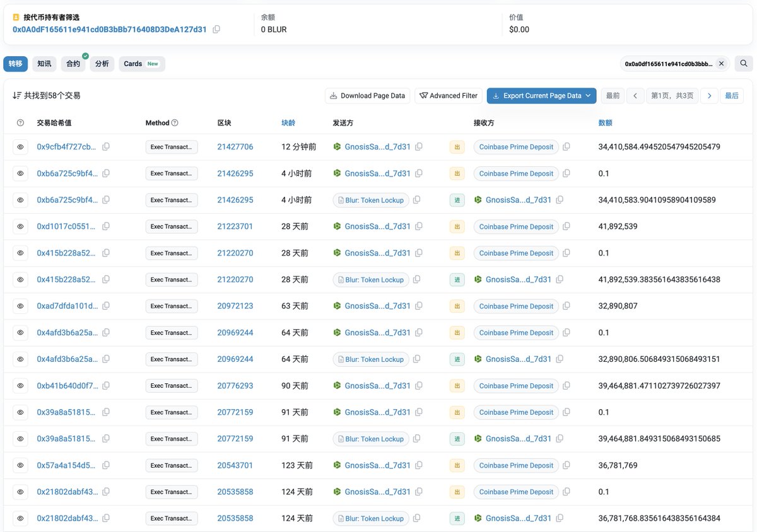Preview transaction 0xb41b640d0f7 with its eye icon
This screenshot has height=532, width=757.
[x=20, y=385]
